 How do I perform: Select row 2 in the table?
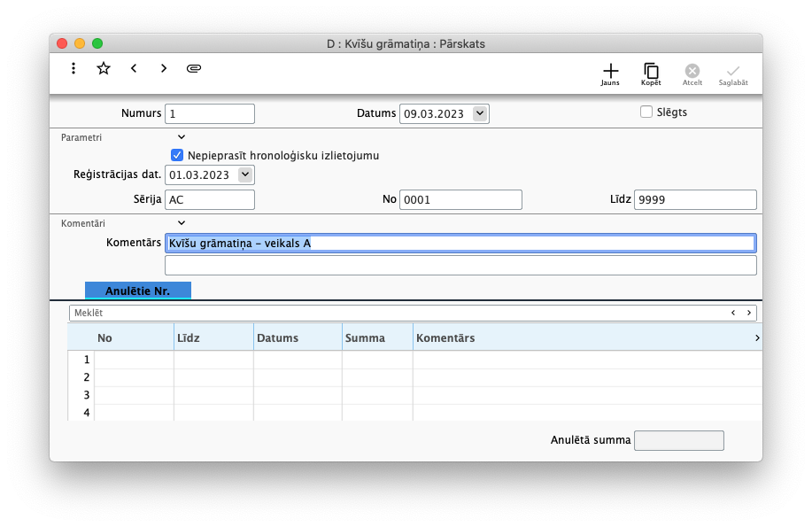point(414,377)
